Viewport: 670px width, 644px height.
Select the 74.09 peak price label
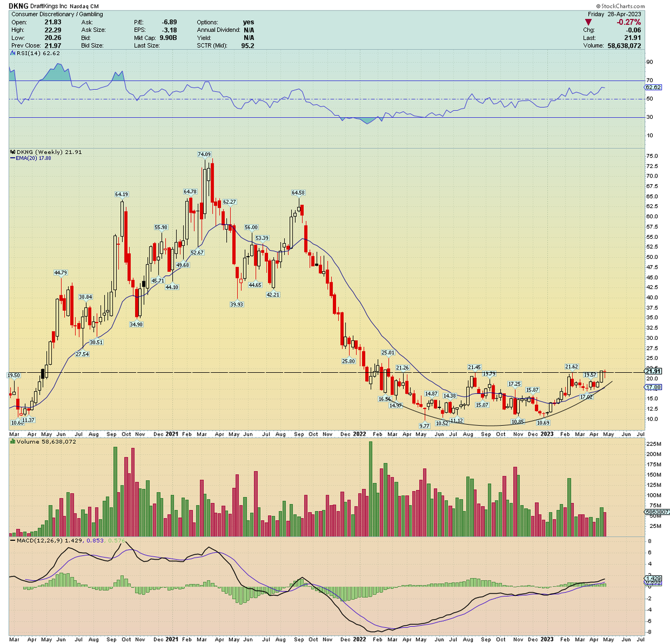coord(204,154)
